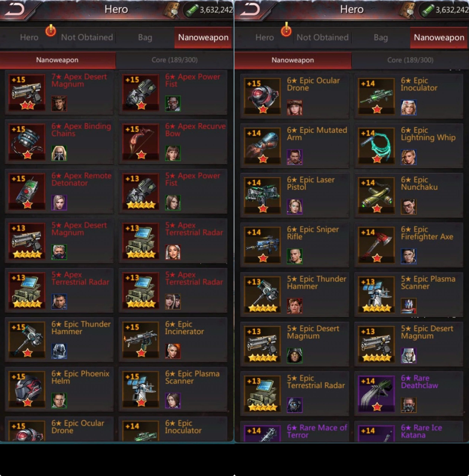This screenshot has height=476, width=469.
Task: Open the 6★ Epic Phoenix Helm icon
Action: [x=27, y=389]
